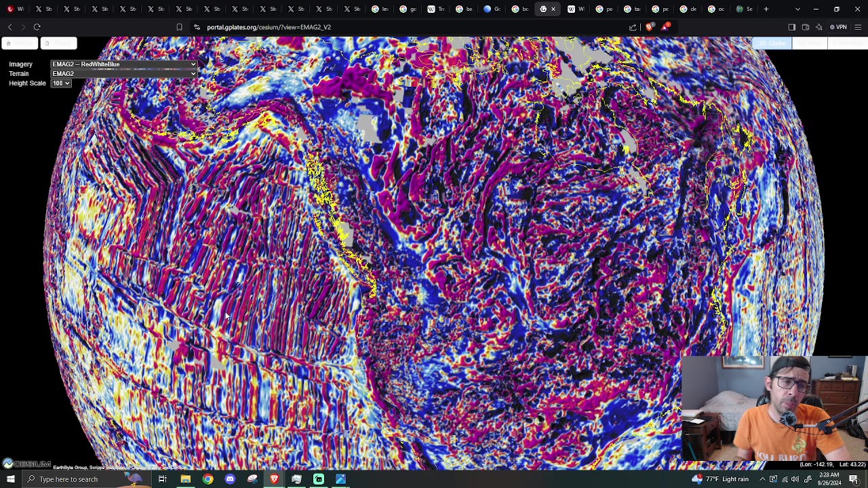The image size is (868, 488).
Task: Switch to the blue globe 'Gc' tab
Action: tap(492, 9)
